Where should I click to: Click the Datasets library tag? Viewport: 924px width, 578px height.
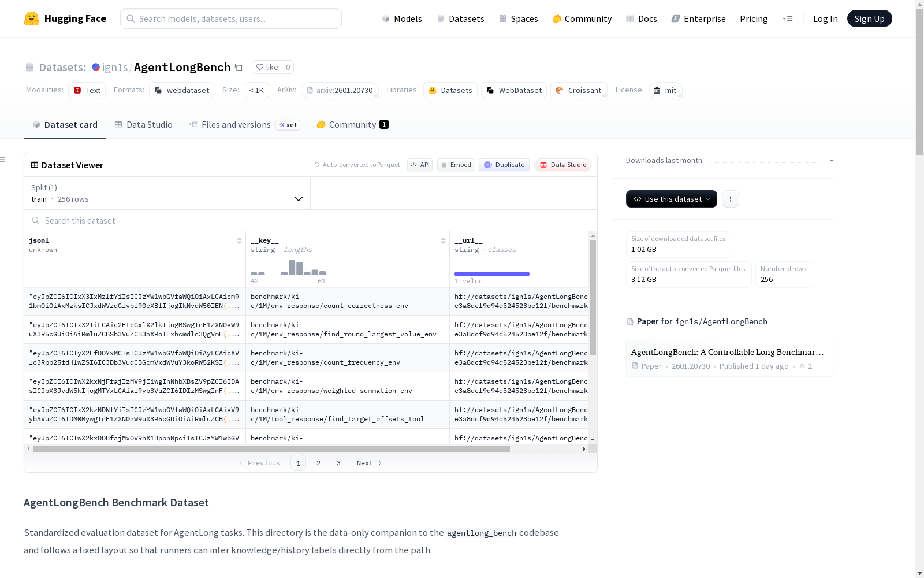pyautogui.click(x=450, y=90)
